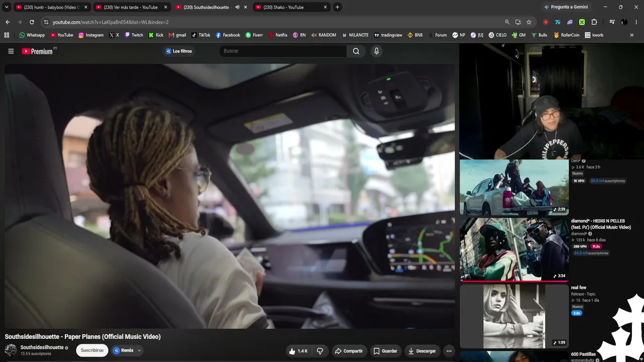The height and width of the screenshot is (362, 644).
Task: Open the Remix extension option
Action: (x=124, y=350)
